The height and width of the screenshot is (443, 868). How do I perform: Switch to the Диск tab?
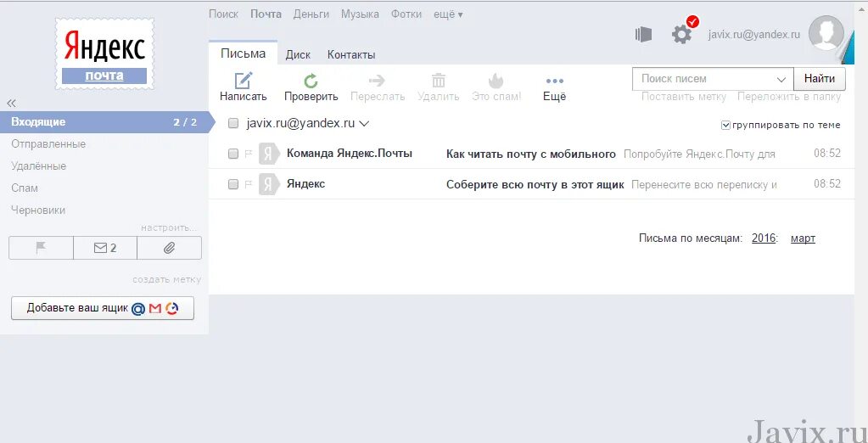pyautogui.click(x=298, y=55)
